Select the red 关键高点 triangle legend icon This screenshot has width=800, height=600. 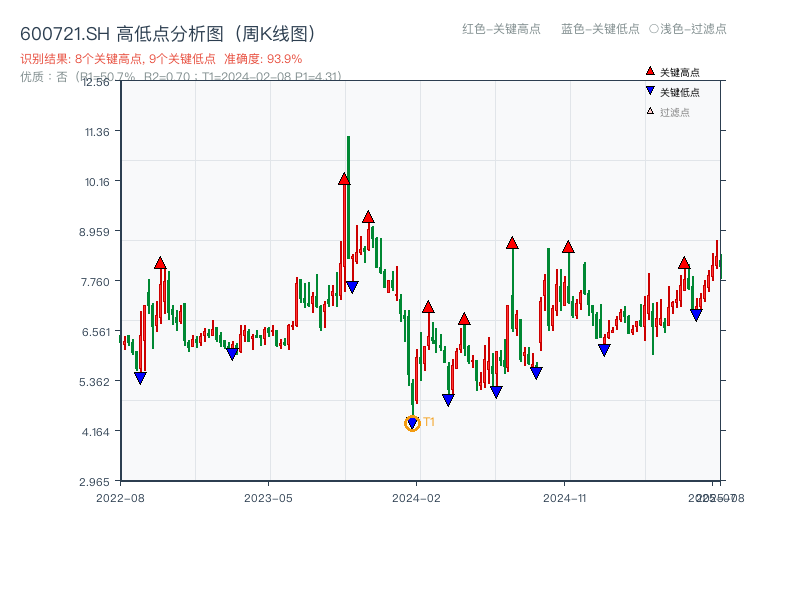tap(648, 71)
